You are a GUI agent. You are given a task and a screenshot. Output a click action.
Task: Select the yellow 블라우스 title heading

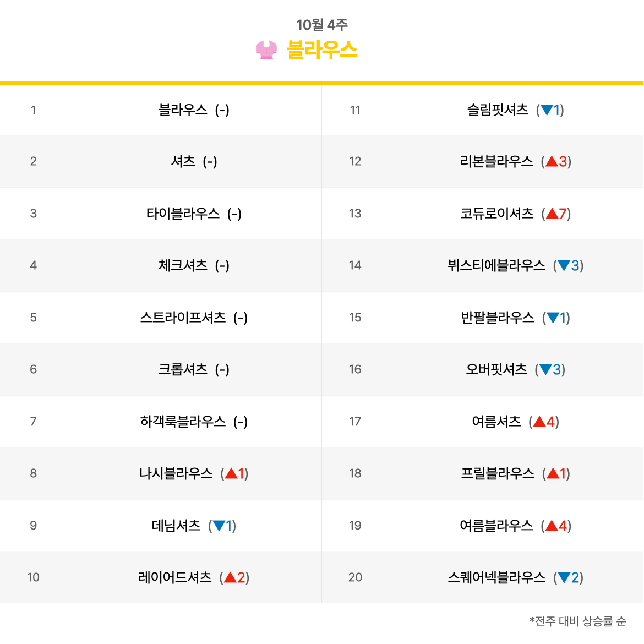(x=322, y=50)
